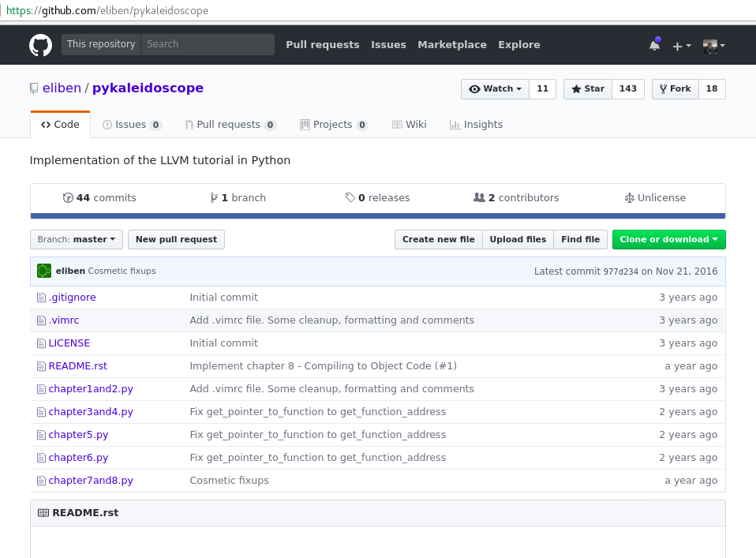This screenshot has height=558, width=756.
Task: Click Pull requests in top navigation
Action: click(323, 45)
